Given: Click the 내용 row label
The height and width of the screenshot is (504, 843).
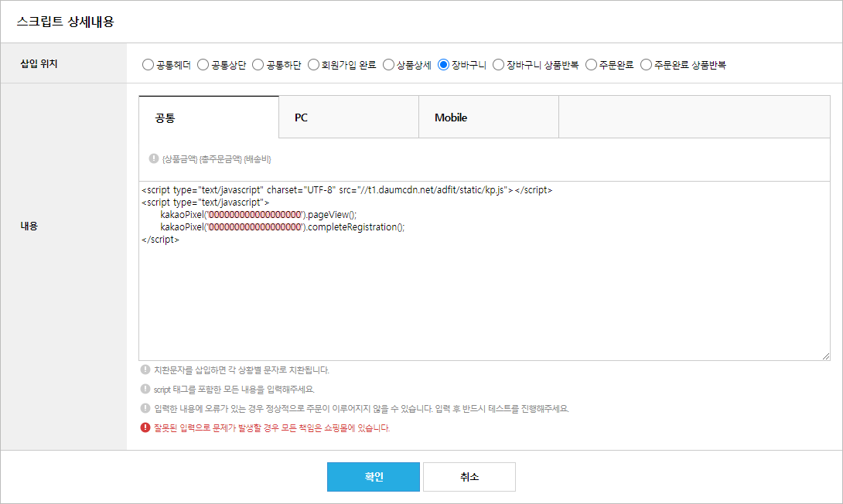Looking at the screenshot, I should (29, 226).
